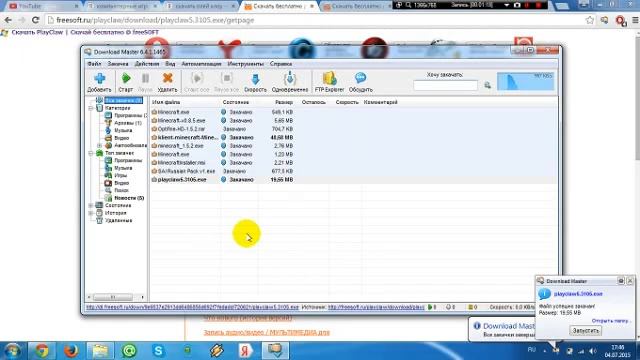Open the Одновременно simultaneous downloads icon
This screenshot has height=360, width=640.
tap(290, 78)
